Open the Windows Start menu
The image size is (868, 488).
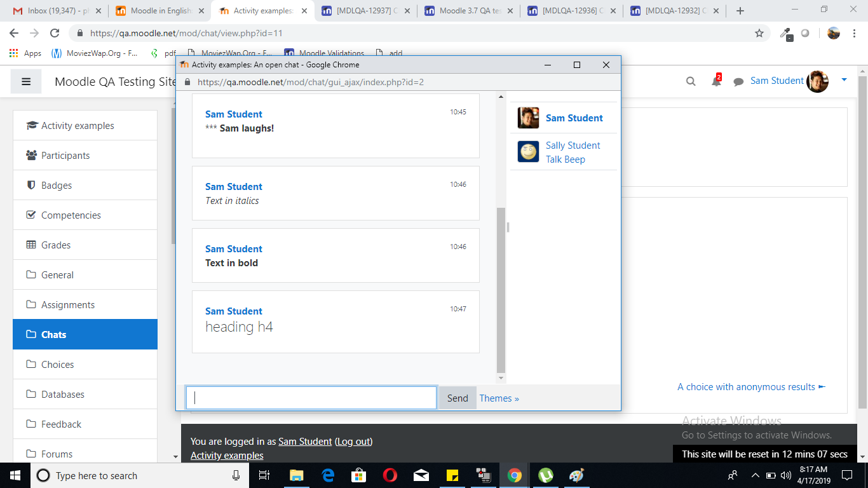pyautogui.click(x=15, y=475)
